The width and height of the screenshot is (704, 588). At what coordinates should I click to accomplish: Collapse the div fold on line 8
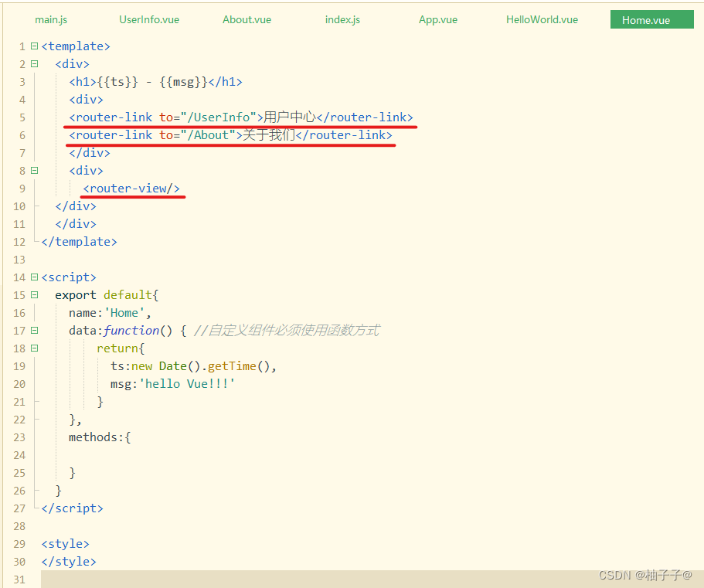pos(34,171)
